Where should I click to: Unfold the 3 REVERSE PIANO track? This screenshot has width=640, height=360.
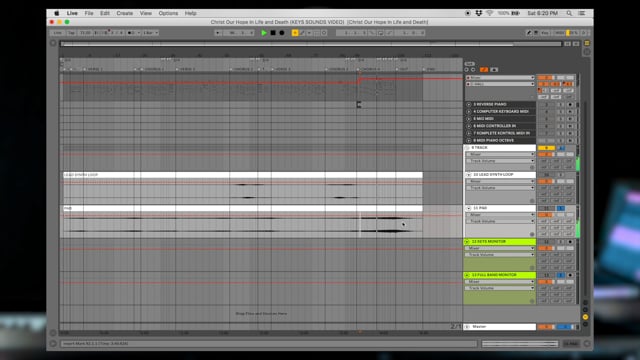(x=469, y=104)
